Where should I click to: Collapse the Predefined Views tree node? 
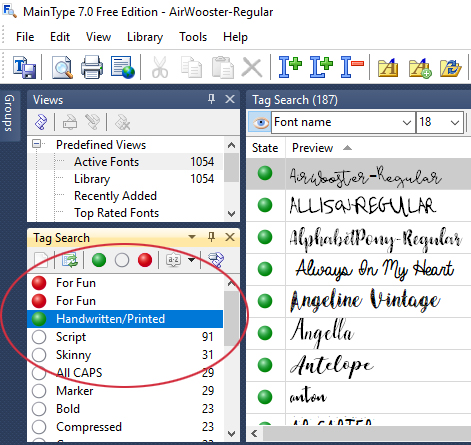[x=36, y=144]
